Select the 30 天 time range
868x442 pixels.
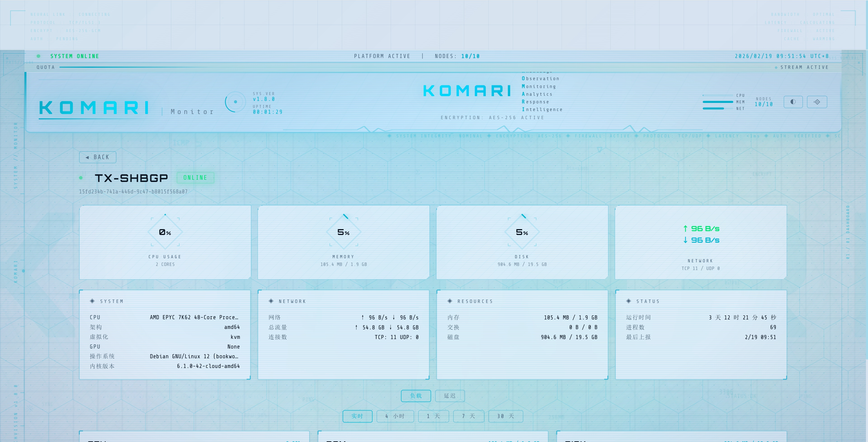[505, 416]
